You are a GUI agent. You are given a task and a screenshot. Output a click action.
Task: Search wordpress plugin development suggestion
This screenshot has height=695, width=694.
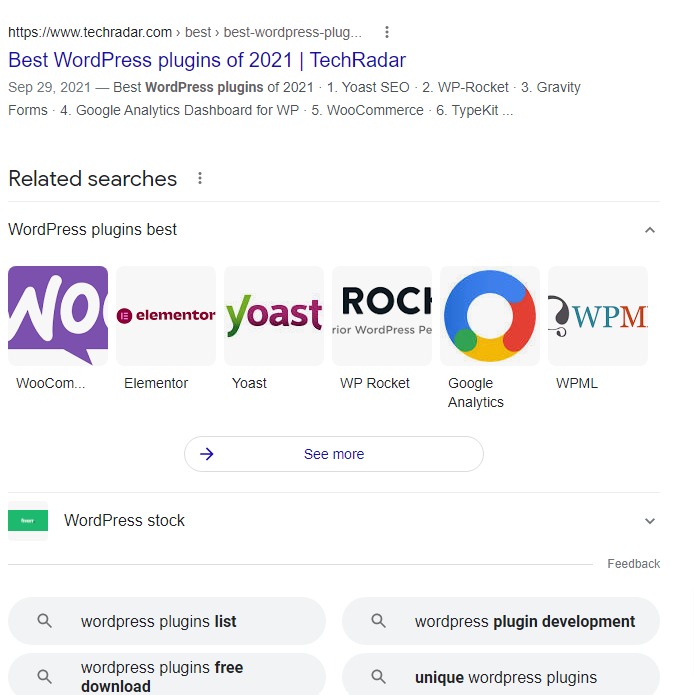coord(501,621)
